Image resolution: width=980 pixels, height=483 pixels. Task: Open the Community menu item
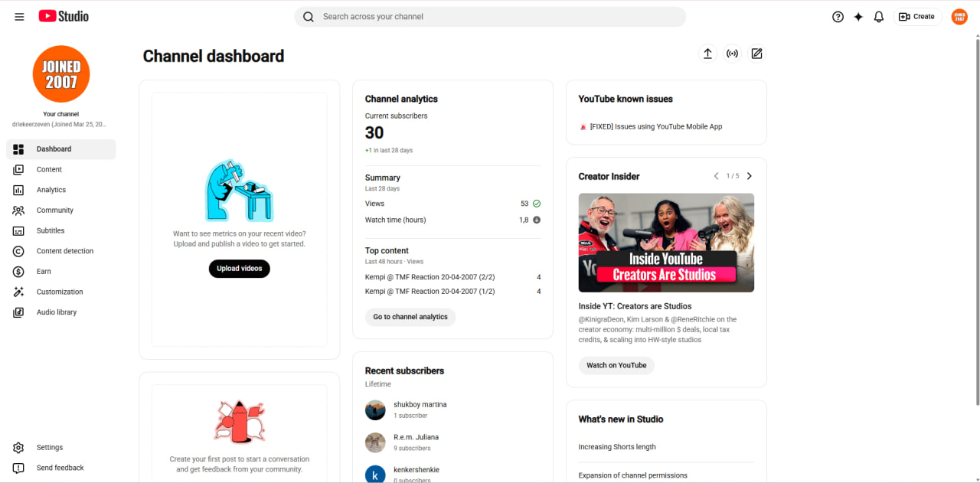click(x=61, y=210)
